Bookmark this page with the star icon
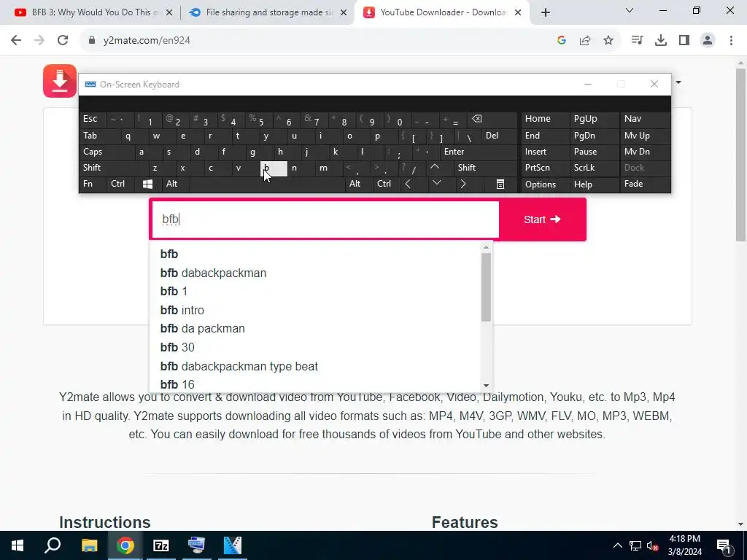This screenshot has width=747, height=560. [x=608, y=41]
